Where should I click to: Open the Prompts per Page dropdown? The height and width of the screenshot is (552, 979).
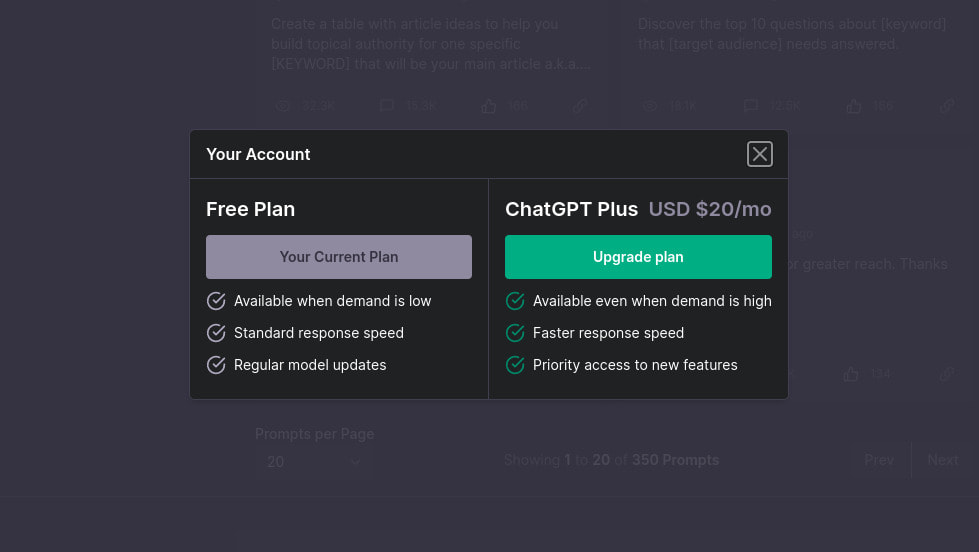(x=314, y=462)
